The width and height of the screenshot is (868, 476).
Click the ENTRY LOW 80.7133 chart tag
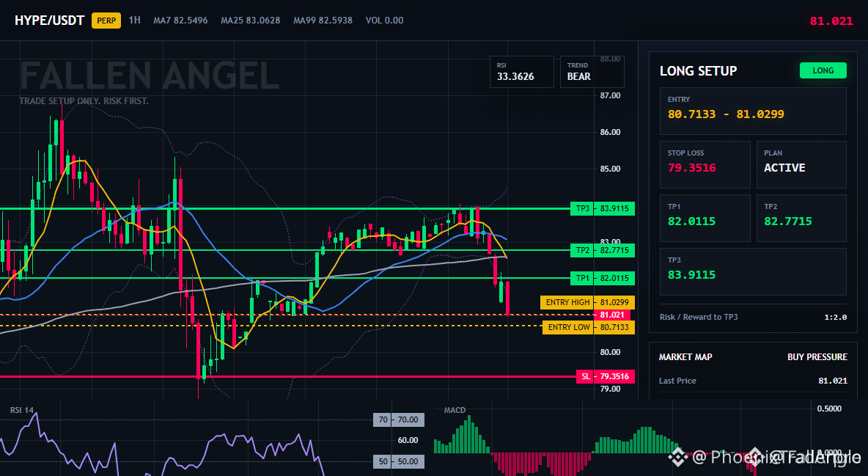[589, 328]
